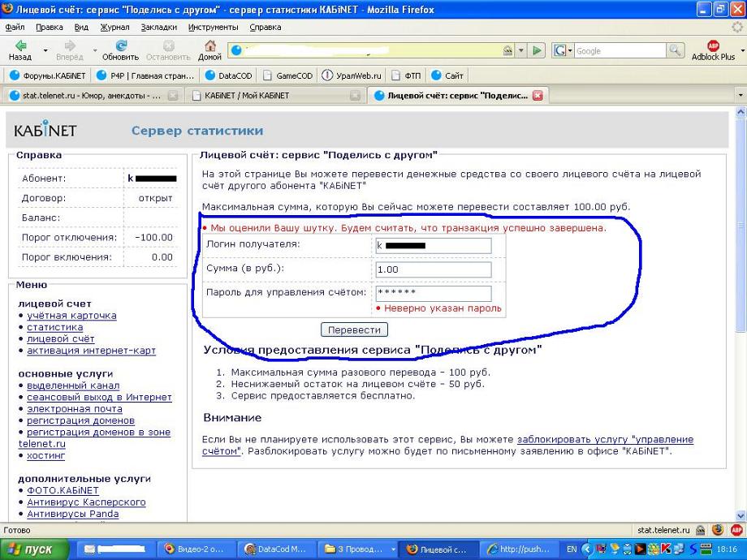The image size is (747, 560).
Task: Open the Антивирусы Panda link
Action: click(73, 513)
